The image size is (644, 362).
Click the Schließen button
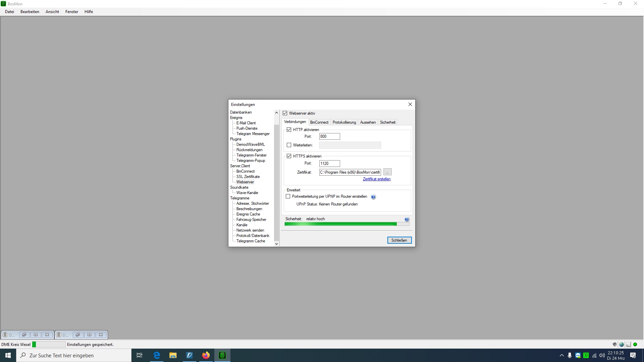click(x=398, y=240)
